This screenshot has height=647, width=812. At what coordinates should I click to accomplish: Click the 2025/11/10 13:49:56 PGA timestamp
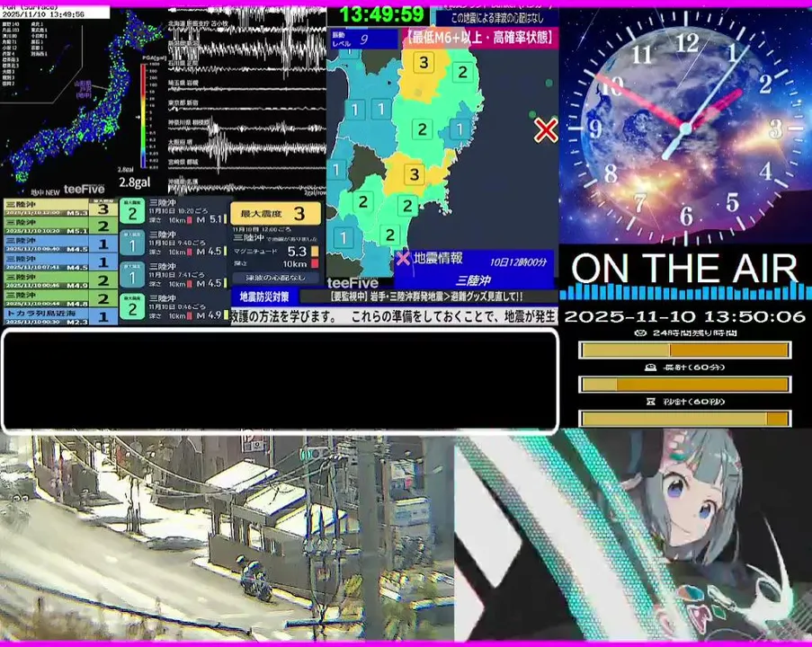point(43,14)
